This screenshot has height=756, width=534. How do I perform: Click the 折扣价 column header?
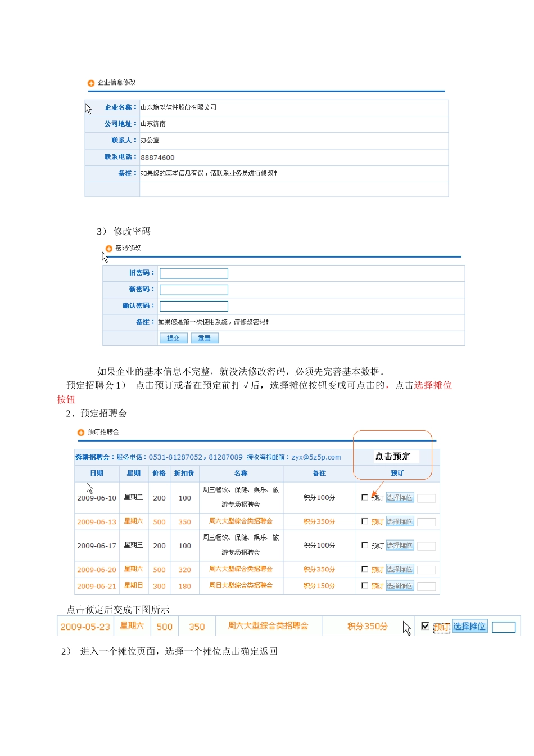[184, 474]
